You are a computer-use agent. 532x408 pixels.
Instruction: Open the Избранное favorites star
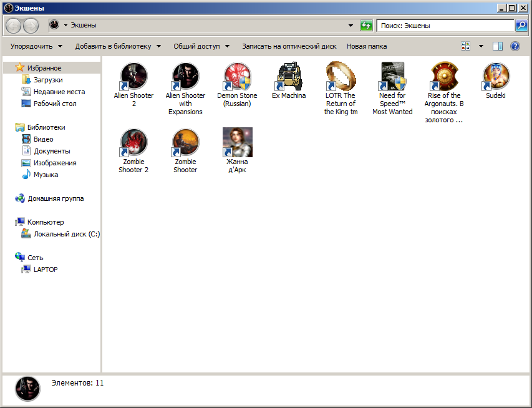20,67
